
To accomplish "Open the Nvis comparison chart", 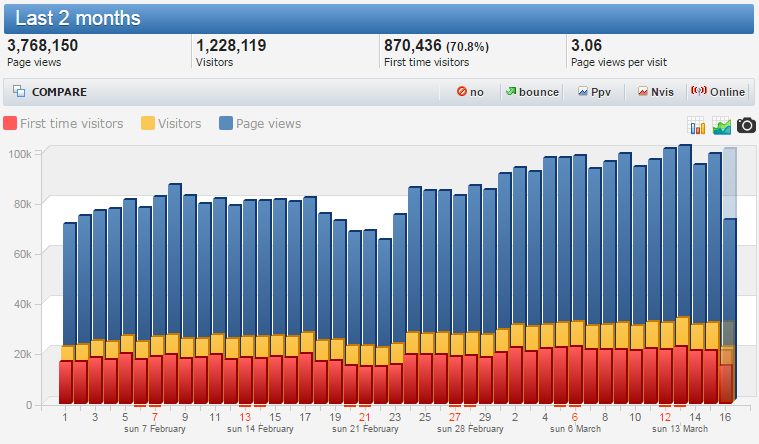I will click(x=656, y=92).
